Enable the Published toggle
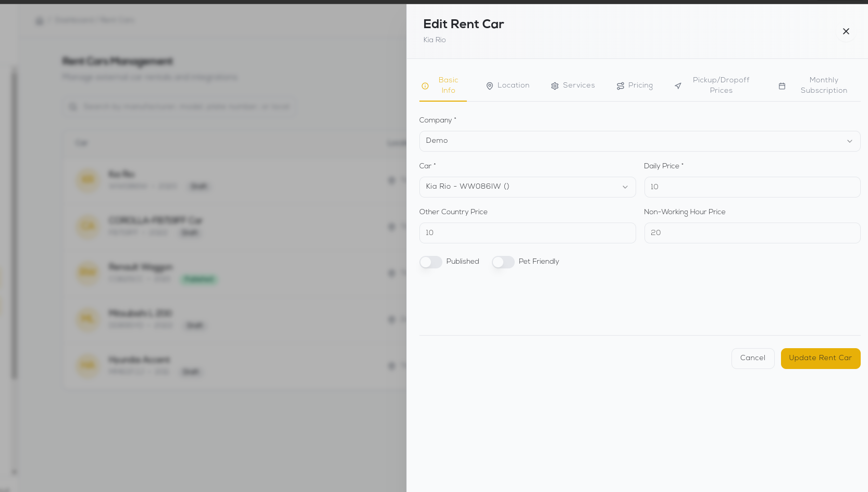Viewport: 868px width, 492px height. 430,262
